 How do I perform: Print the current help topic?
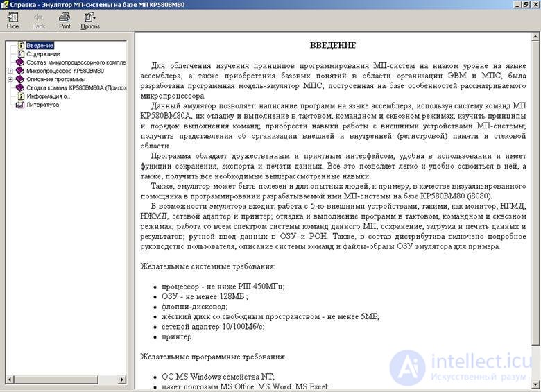(65, 21)
